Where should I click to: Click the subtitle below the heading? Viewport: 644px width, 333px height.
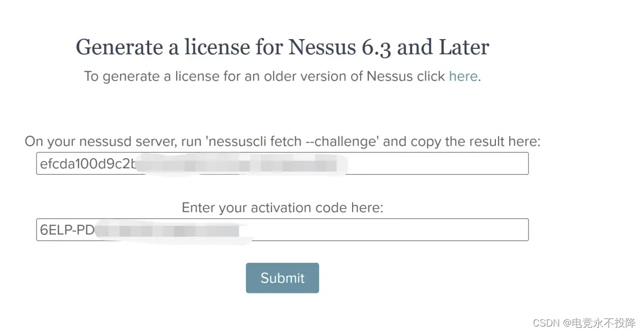coord(283,76)
